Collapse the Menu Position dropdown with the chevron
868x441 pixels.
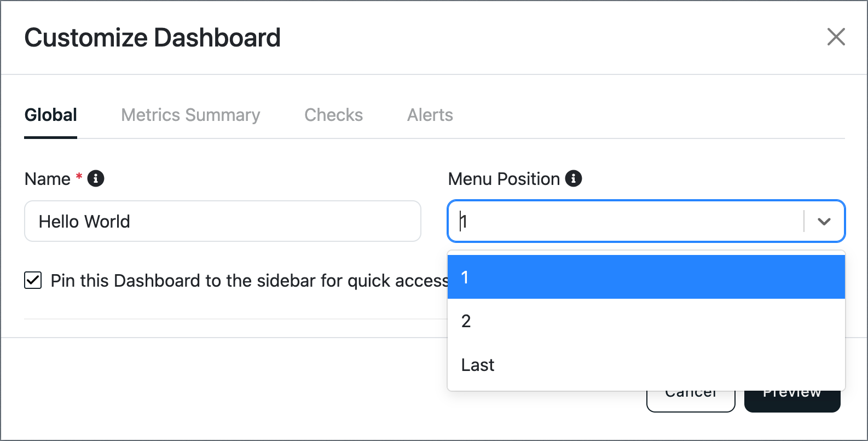tap(824, 222)
